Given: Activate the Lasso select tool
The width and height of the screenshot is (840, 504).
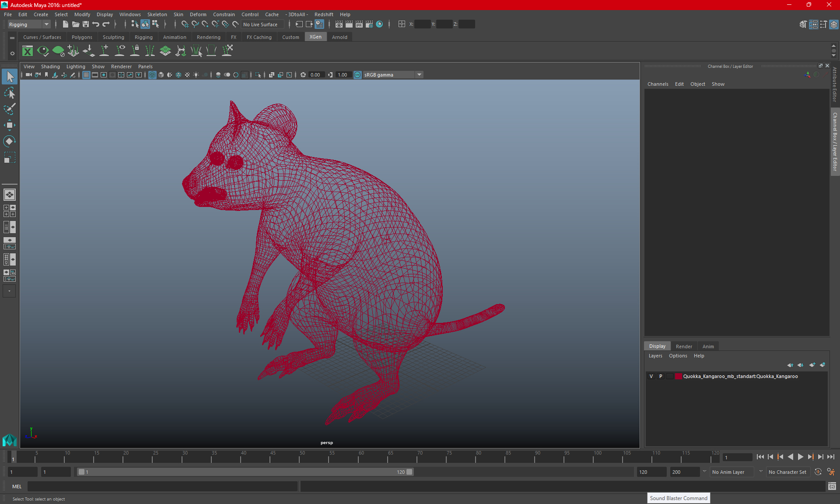Looking at the screenshot, I should point(10,93).
